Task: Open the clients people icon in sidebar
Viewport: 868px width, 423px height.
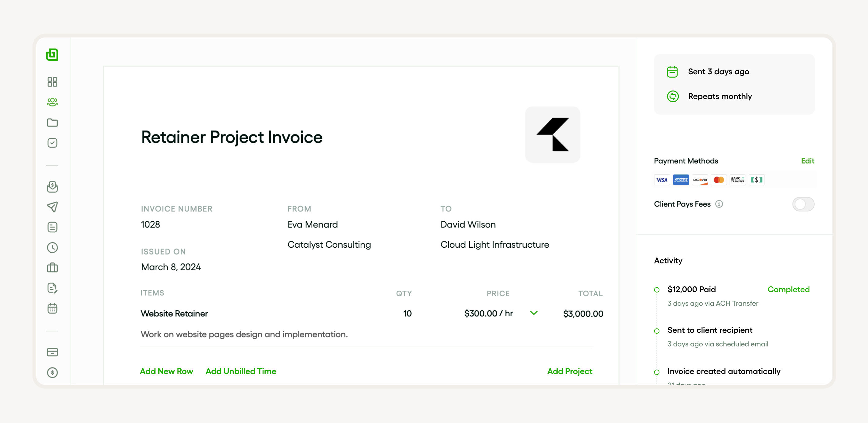Action: click(x=52, y=102)
